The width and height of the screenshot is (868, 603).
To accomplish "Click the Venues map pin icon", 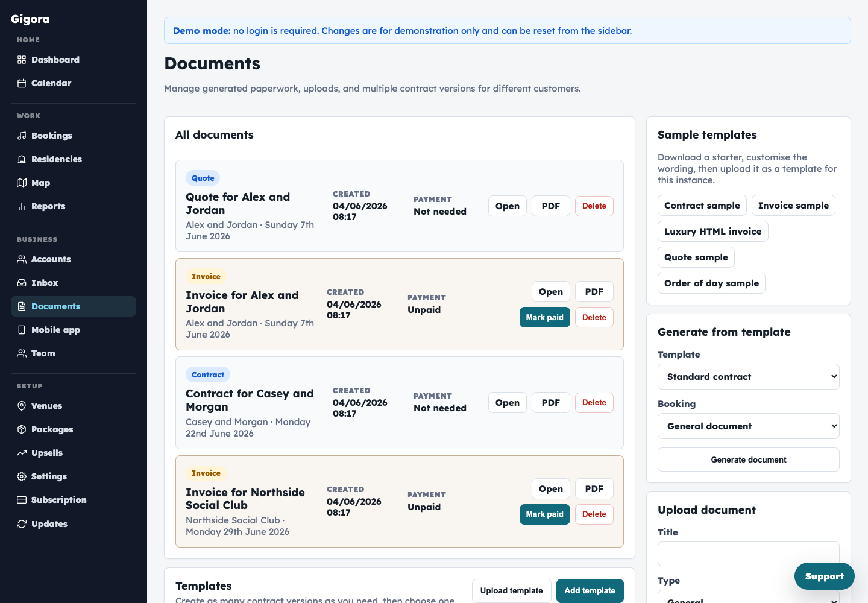I will tap(22, 406).
